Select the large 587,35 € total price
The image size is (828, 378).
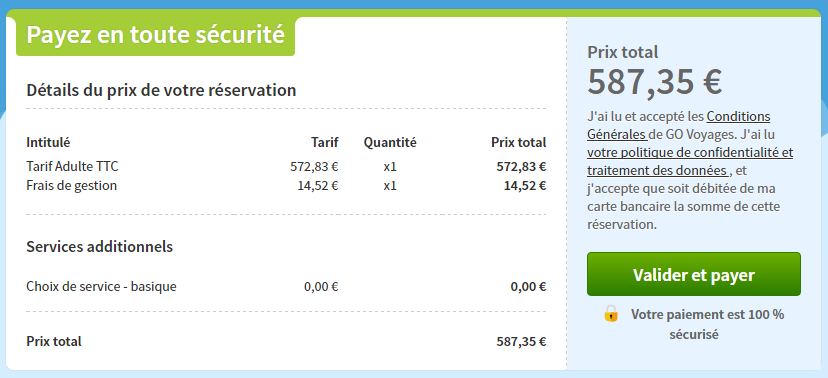point(655,82)
